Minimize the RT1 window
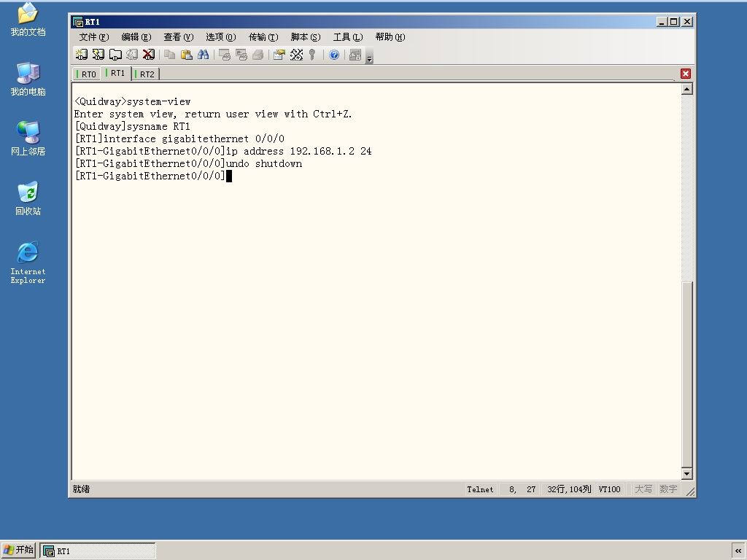 (x=662, y=22)
